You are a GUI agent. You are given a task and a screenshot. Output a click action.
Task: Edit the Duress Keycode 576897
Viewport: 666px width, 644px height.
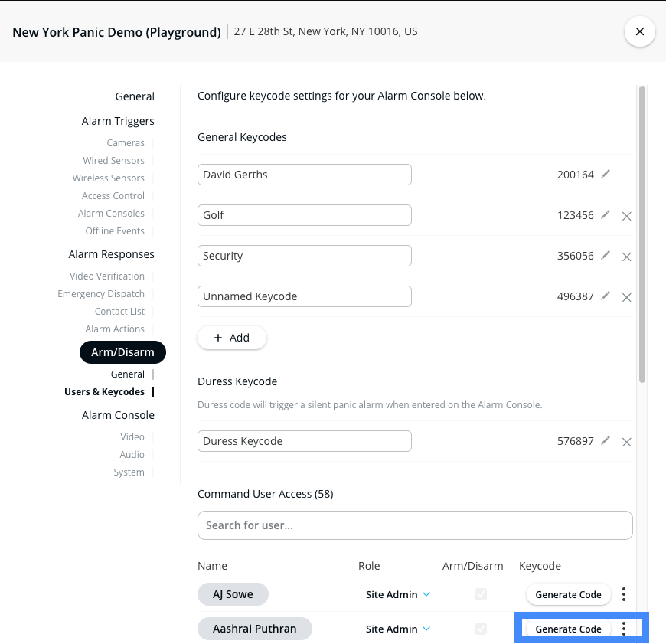(x=606, y=440)
